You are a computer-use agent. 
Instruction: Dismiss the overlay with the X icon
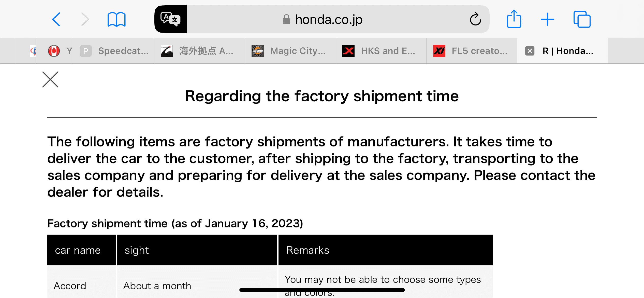(50, 79)
